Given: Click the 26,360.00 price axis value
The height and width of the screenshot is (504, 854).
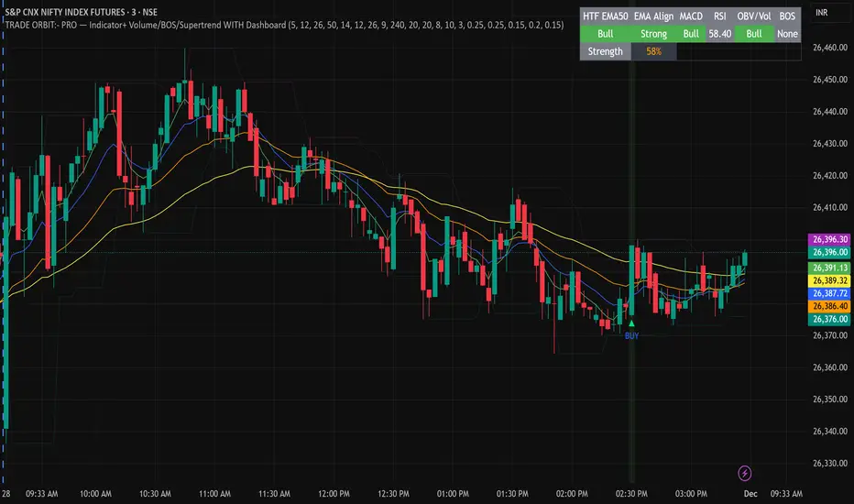Looking at the screenshot, I should pos(830,367).
